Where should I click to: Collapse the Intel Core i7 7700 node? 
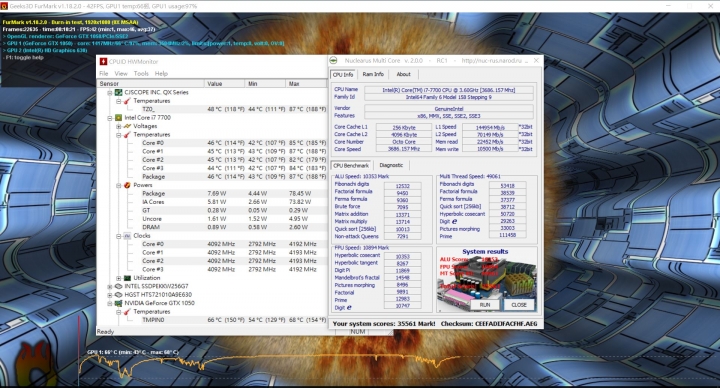coord(110,118)
